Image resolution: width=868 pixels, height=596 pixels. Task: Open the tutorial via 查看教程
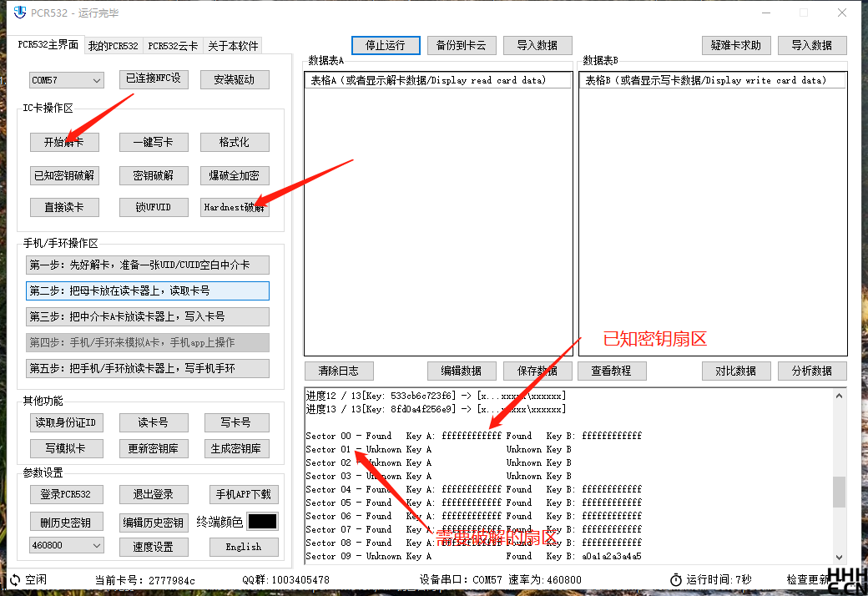[612, 371]
